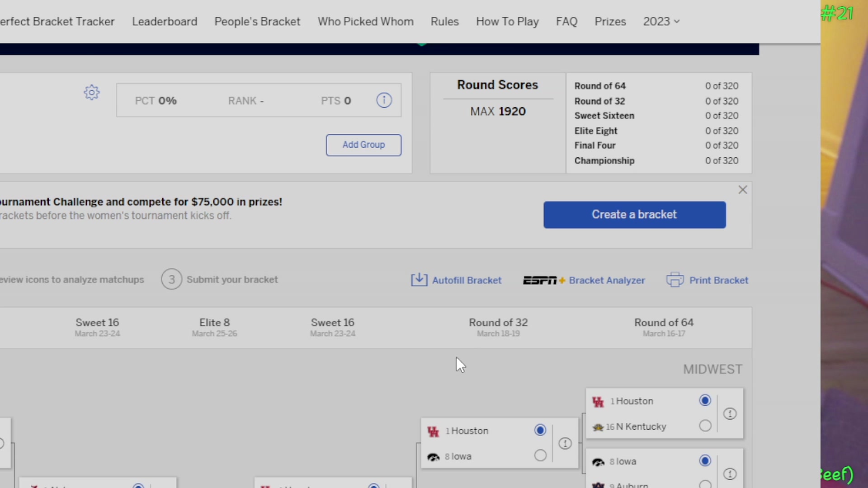
Task: Preview Houston vs Iowa matchup icon
Action: point(565,443)
